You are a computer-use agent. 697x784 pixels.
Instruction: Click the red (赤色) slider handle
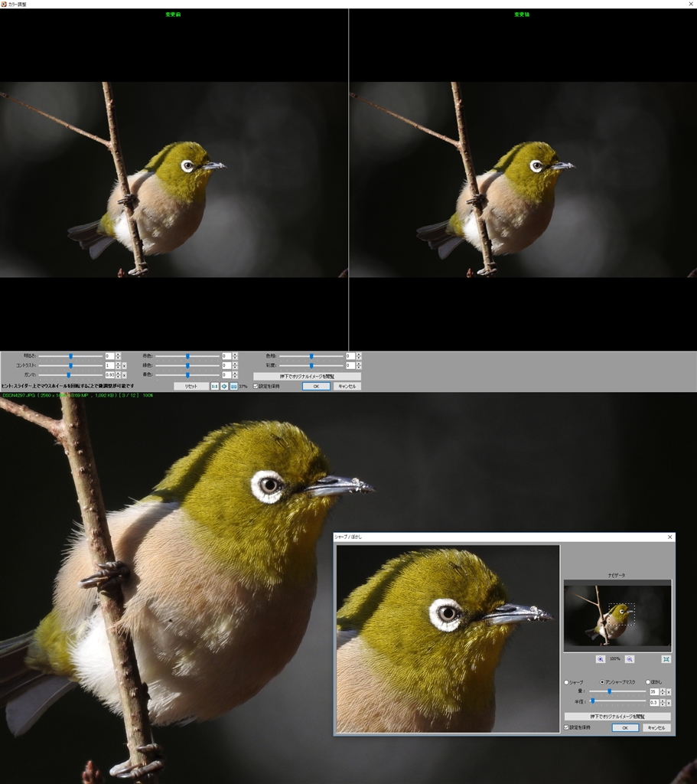(x=187, y=357)
